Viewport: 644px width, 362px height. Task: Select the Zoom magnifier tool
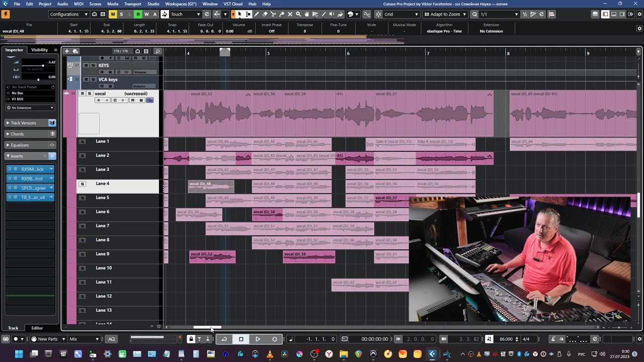click(x=298, y=14)
